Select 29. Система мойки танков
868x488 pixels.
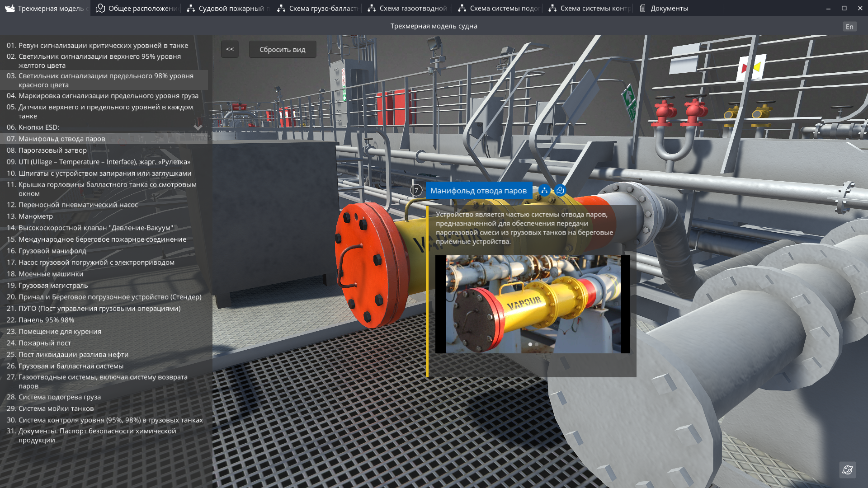[x=104, y=408]
